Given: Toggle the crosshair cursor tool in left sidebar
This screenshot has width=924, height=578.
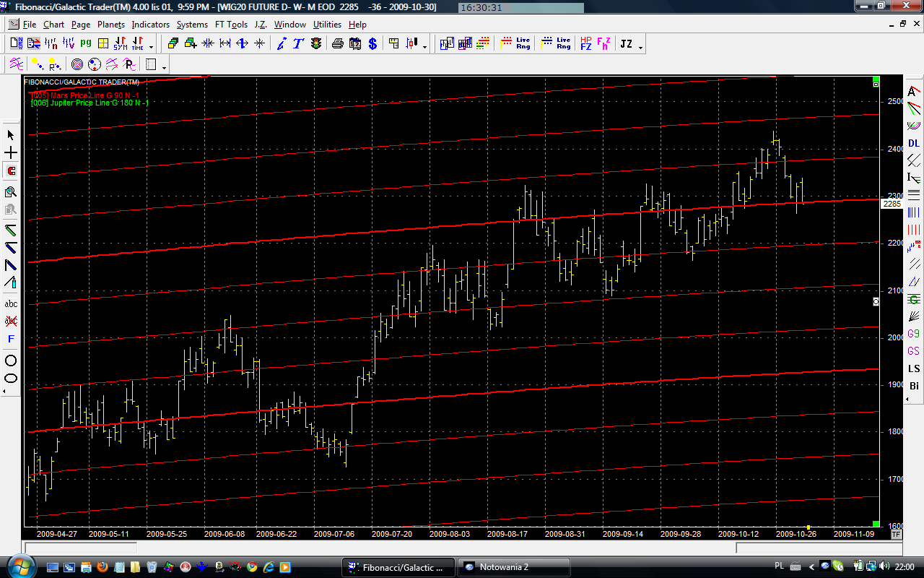Looking at the screenshot, I should [11, 153].
